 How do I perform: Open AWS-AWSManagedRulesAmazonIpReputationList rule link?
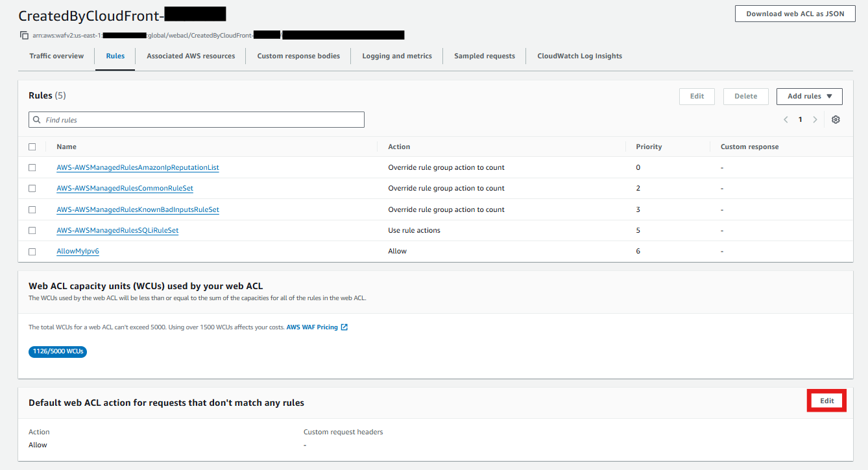138,167
